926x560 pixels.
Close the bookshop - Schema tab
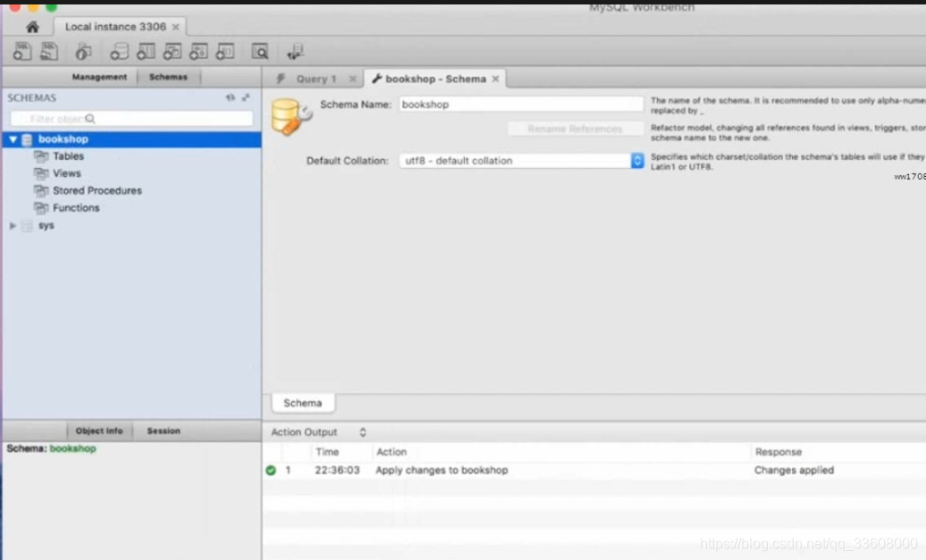click(495, 79)
